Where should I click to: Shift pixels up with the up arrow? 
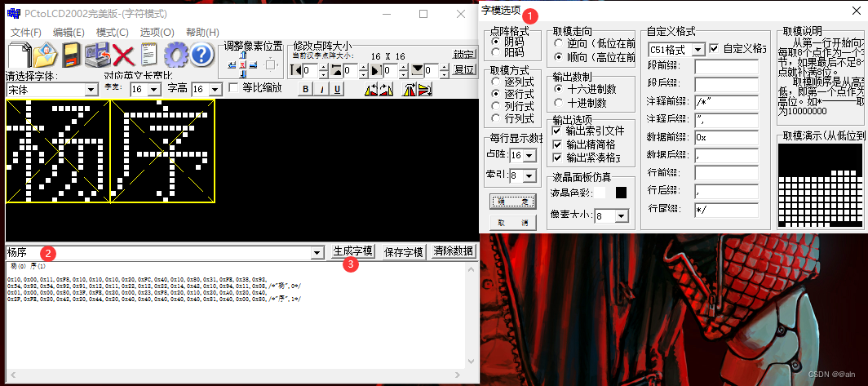click(x=242, y=55)
